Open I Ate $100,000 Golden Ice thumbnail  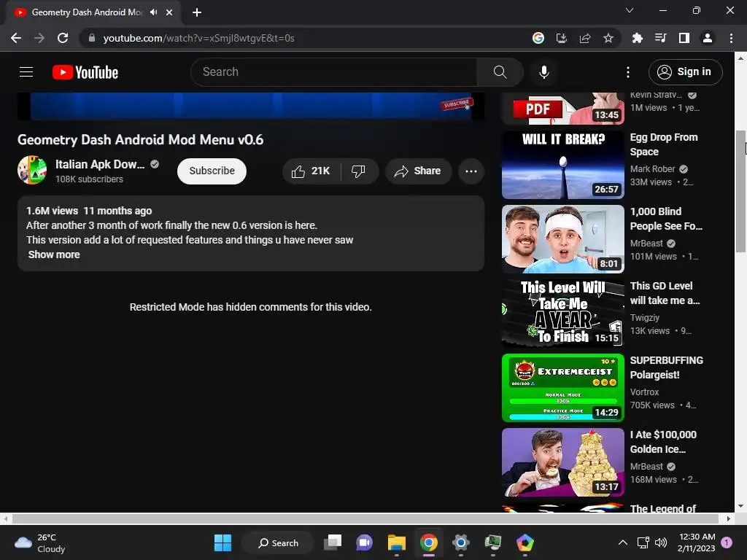click(562, 462)
